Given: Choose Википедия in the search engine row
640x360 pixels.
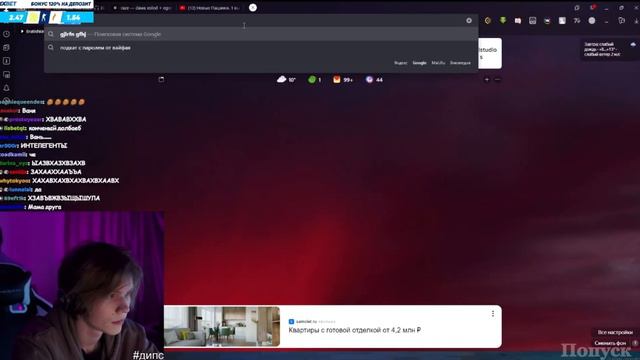Looking at the screenshot, I should pos(460,63).
